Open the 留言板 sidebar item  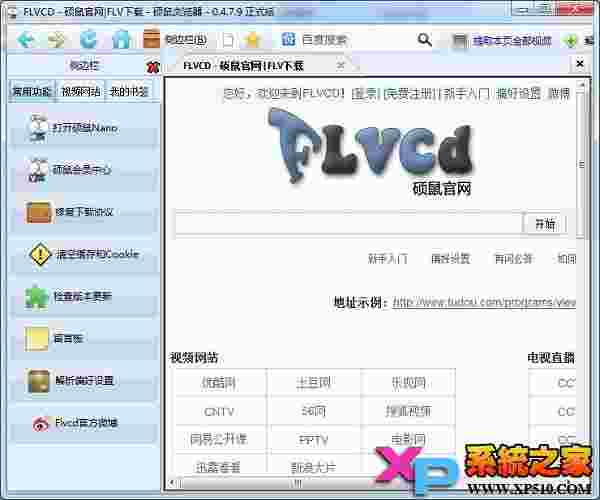click(84, 339)
